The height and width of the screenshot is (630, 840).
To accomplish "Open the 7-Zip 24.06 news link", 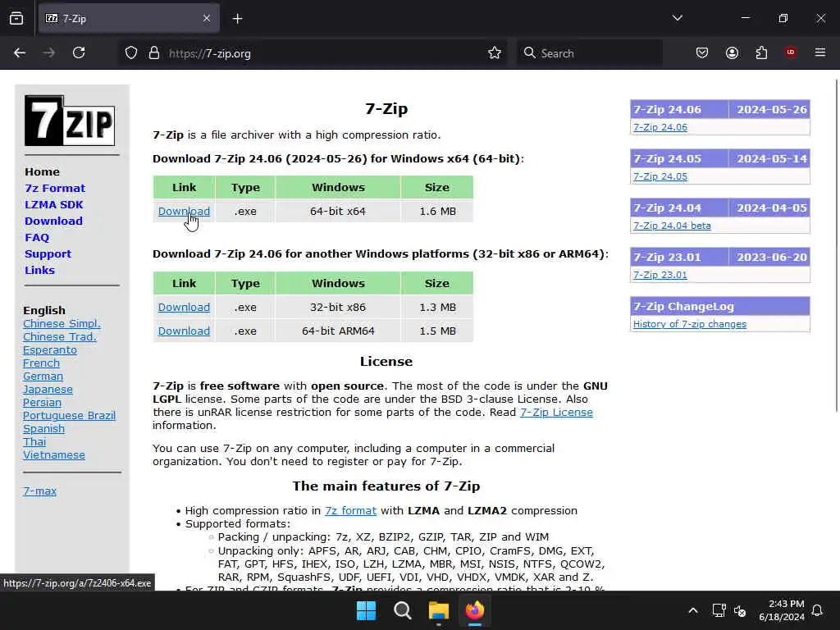I will coord(660,127).
